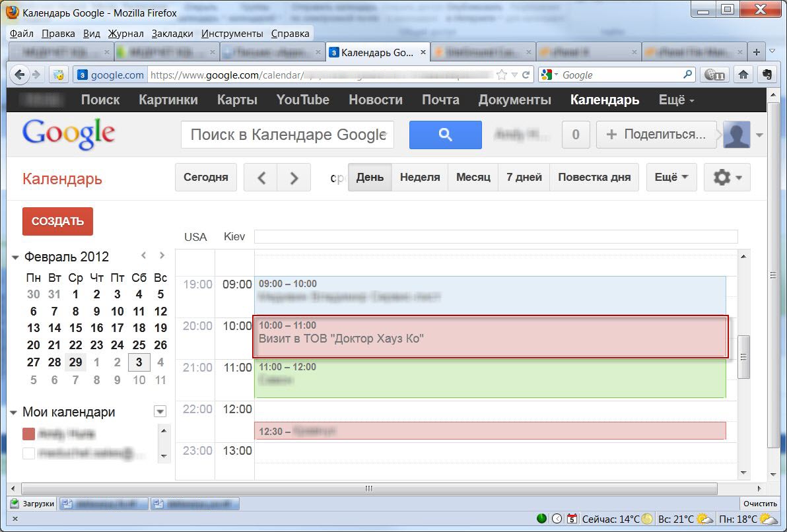Click the browser search magnifier icon
787x532 pixels.
[x=687, y=75]
